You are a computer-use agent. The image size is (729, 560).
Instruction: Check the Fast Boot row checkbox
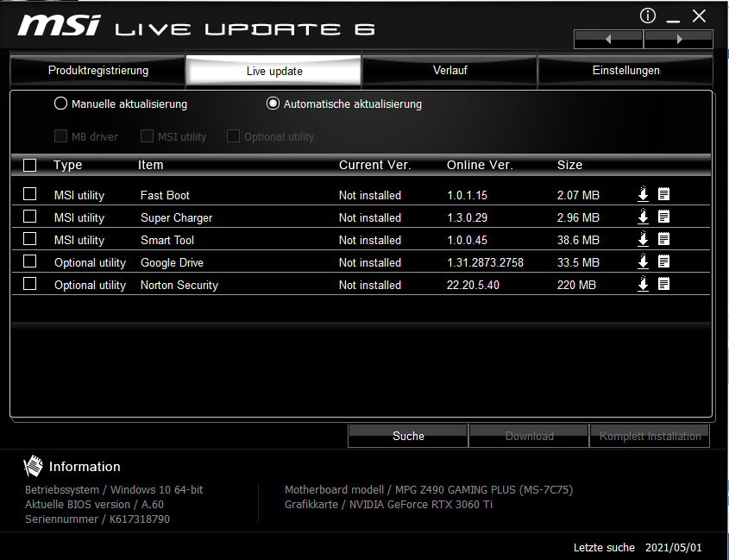coord(29,194)
